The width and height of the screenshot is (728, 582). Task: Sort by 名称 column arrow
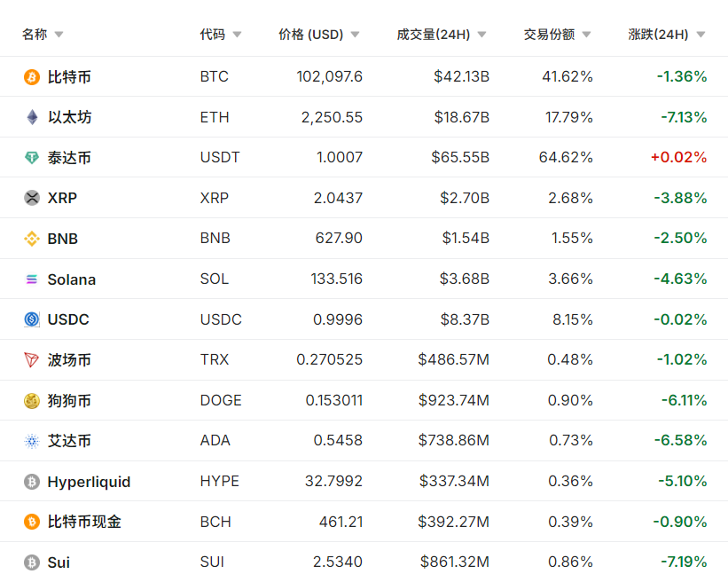(59, 35)
